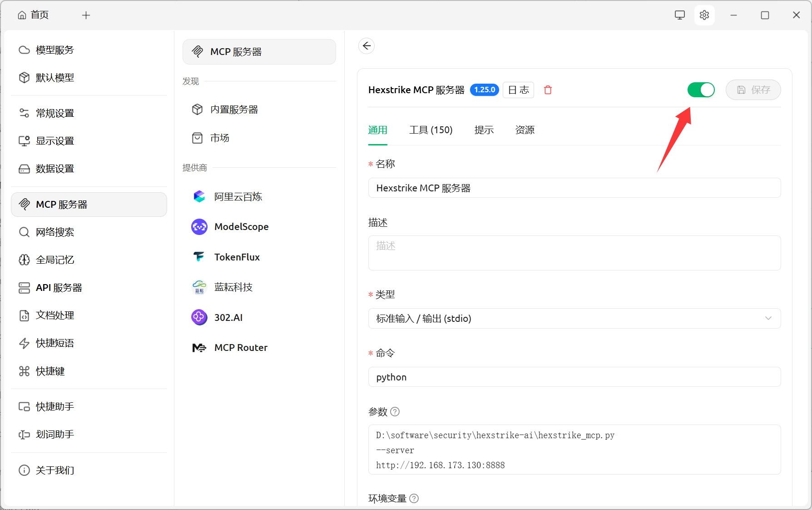Click the 保存 save button
Viewport: 812px width, 510px height.
point(753,90)
